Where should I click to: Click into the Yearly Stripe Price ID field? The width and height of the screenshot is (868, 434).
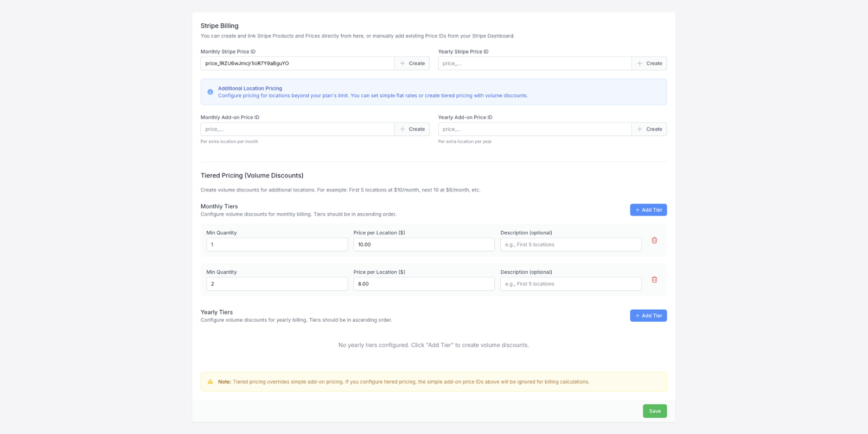click(x=534, y=63)
